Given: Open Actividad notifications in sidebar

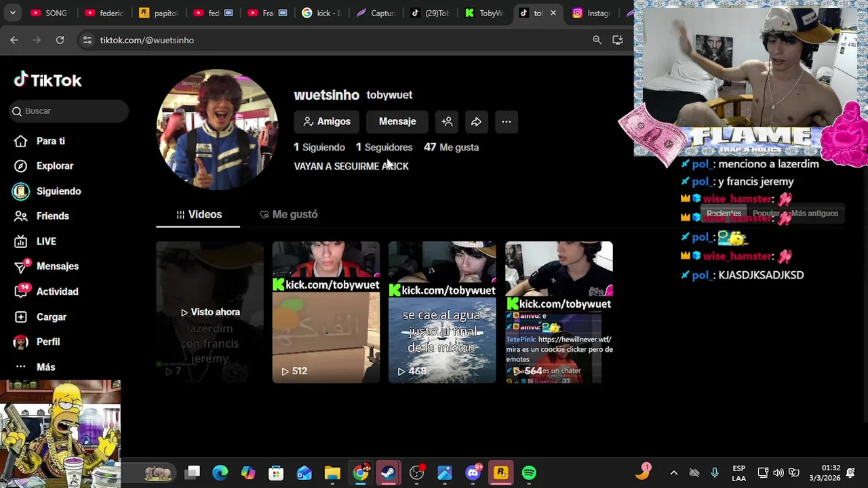Looking at the screenshot, I should click(x=46, y=291).
